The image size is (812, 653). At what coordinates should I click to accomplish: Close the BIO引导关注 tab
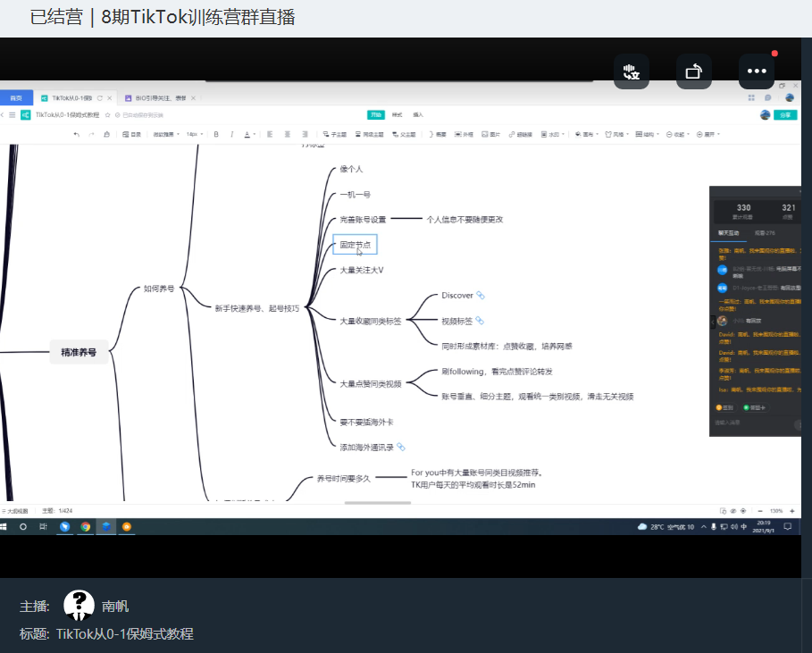193,98
